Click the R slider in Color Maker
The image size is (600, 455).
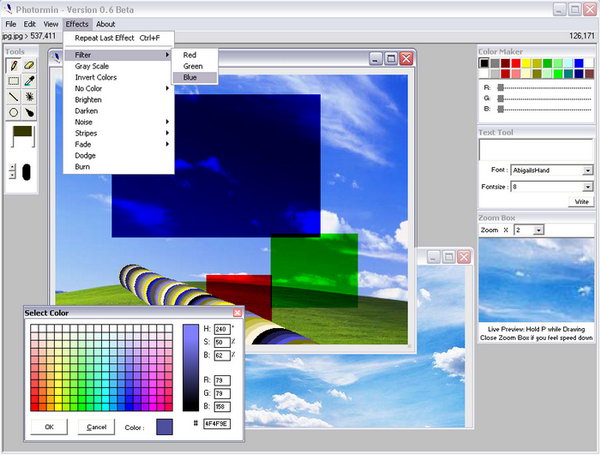(544, 88)
